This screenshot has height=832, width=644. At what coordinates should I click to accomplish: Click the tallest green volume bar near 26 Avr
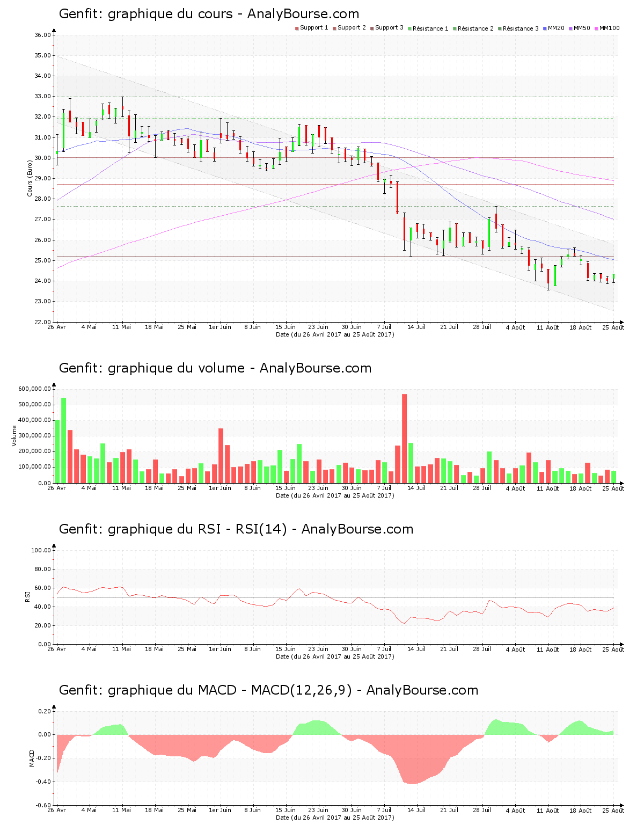63,440
